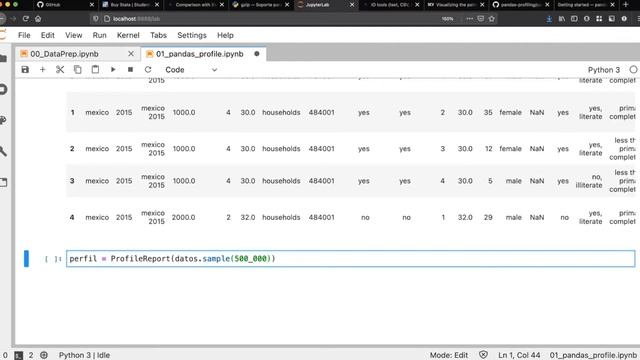640x360 pixels.
Task: Click the kernel count icon in status bar
Action: tap(44, 355)
